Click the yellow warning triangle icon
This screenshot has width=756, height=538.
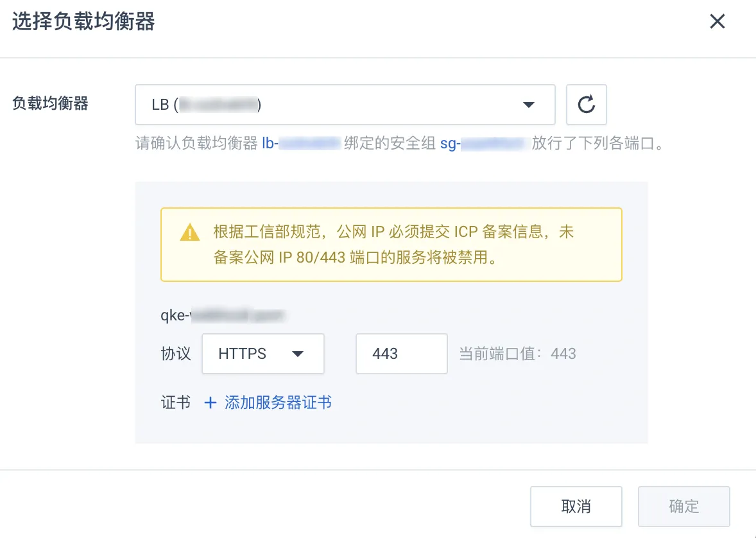pyautogui.click(x=190, y=232)
